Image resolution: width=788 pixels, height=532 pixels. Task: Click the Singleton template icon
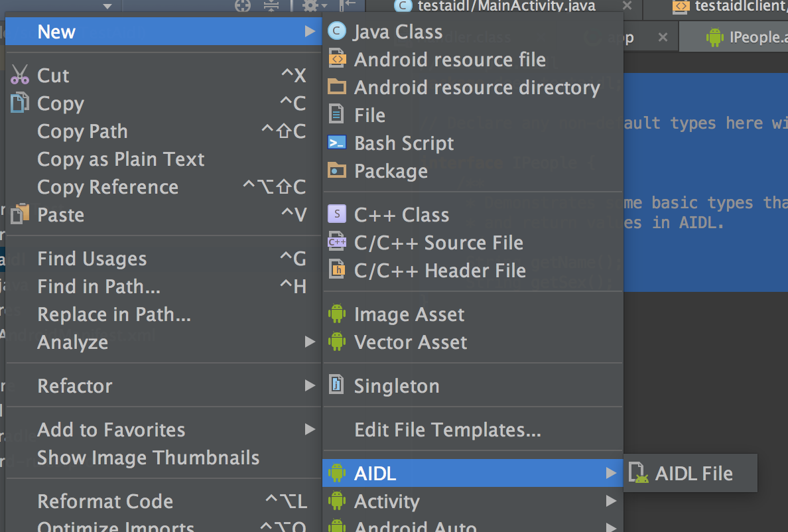(x=336, y=385)
